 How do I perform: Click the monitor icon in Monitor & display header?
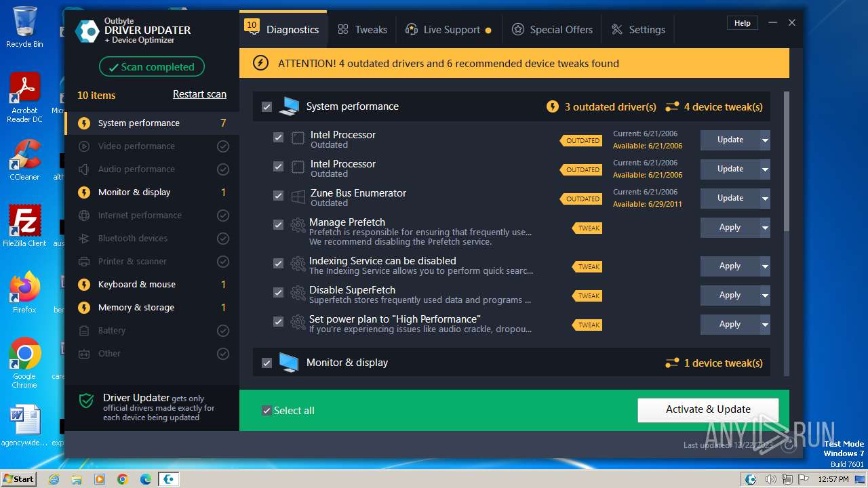coord(289,363)
